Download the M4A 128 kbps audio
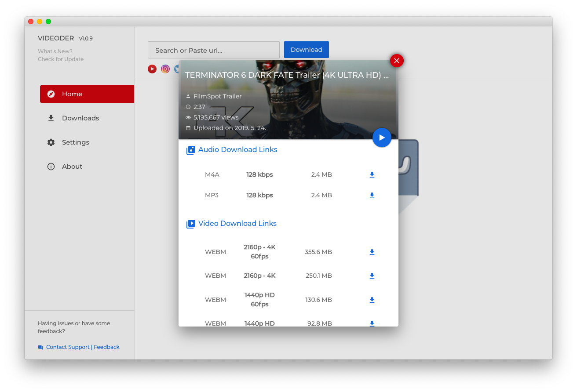 (372, 174)
